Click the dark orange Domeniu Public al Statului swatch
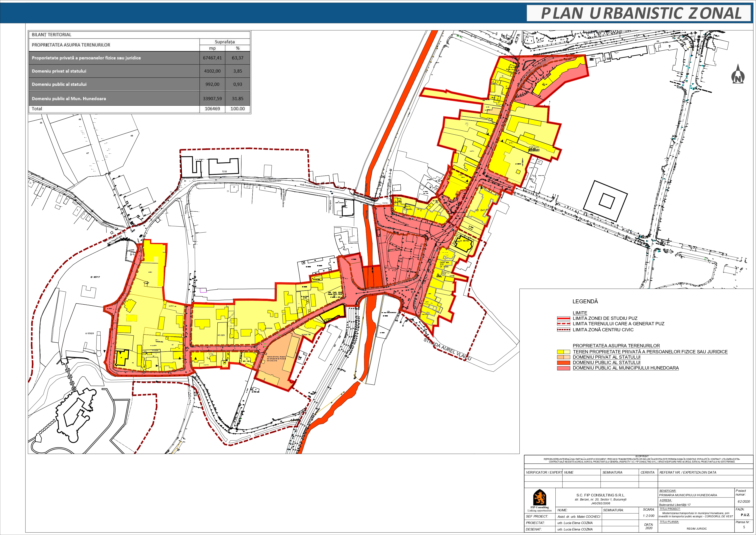 click(x=563, y=363)
